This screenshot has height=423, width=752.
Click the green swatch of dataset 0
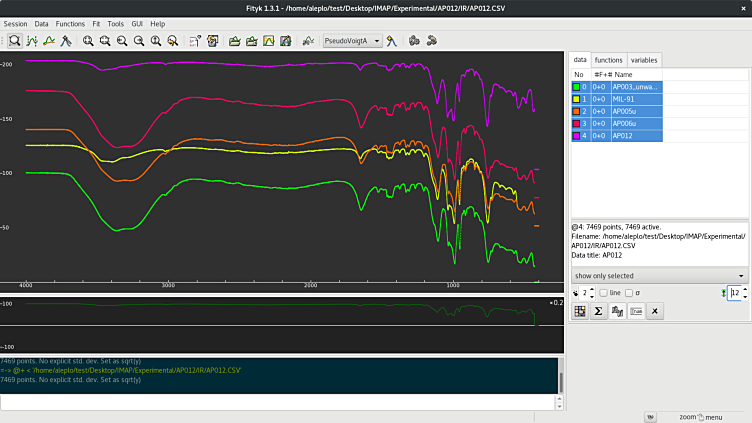pos(578,87)
